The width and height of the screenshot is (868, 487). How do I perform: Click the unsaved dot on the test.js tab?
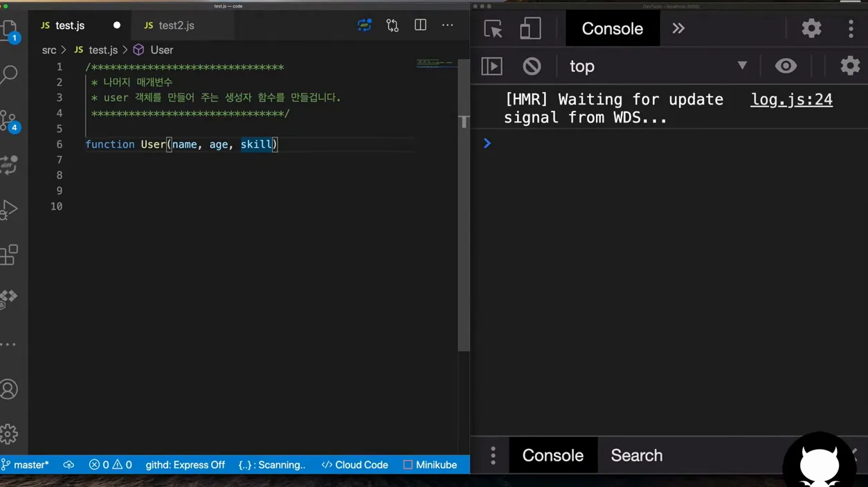pyautogui.click(x=116, y=25)
